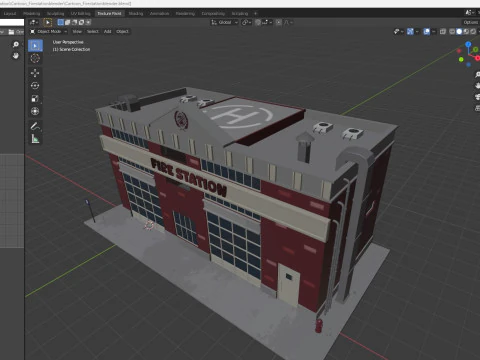Viewport: 480px width, 360px height.
Task: Choose the Subtract selection mode icon
Action: point(74,22)
